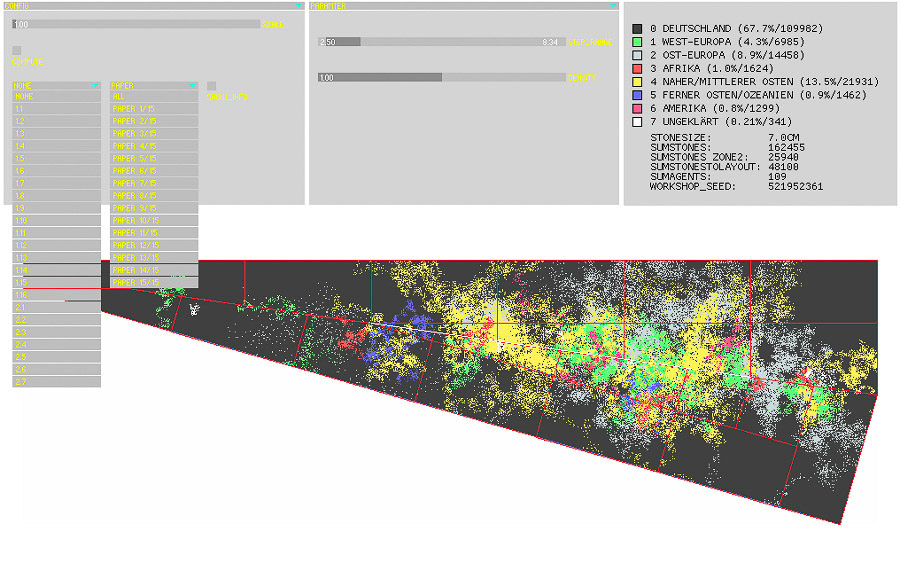This screenshot has width=900, height=563.
Task: Pick PAPER 5/15
Action: (154, 158)
